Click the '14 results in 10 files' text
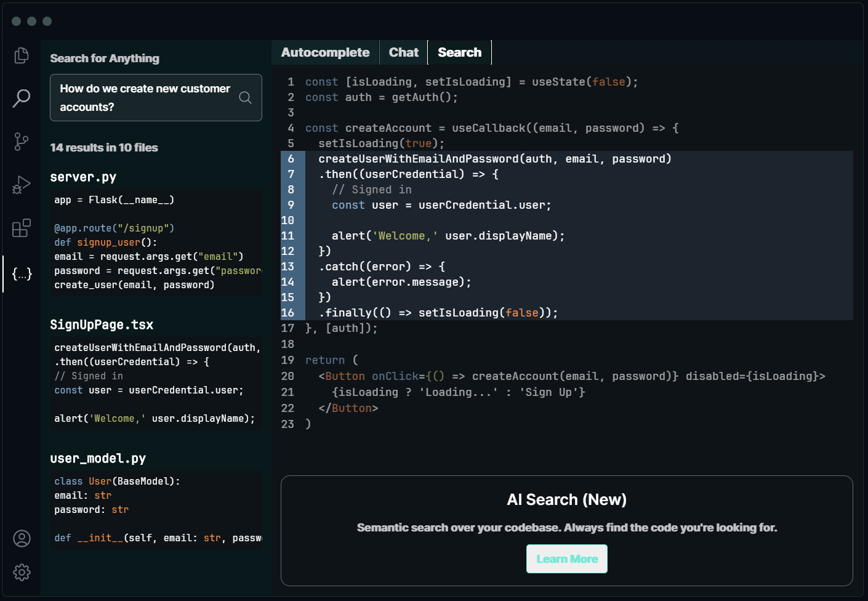 pyautogui.click(x=104, y=147)
